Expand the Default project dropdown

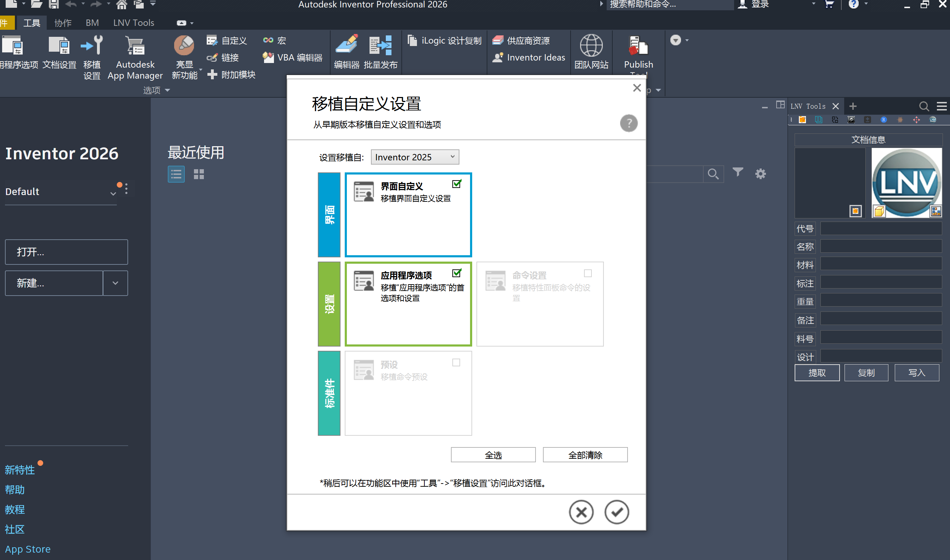pos(113,193)
